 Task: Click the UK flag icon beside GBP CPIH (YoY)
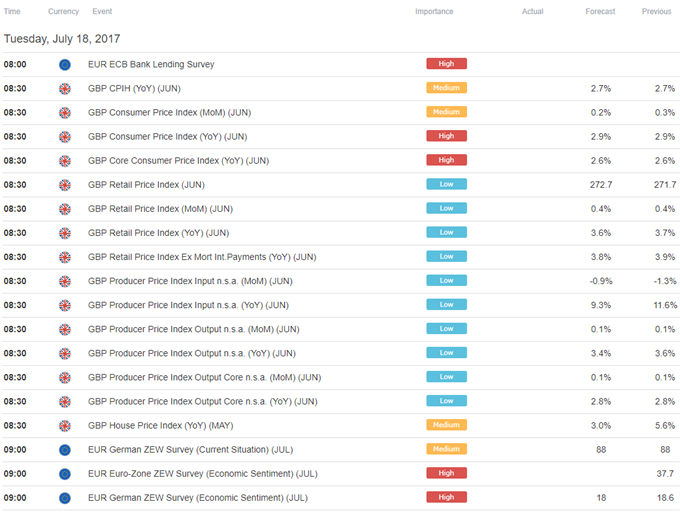click(x=65, y=89)
